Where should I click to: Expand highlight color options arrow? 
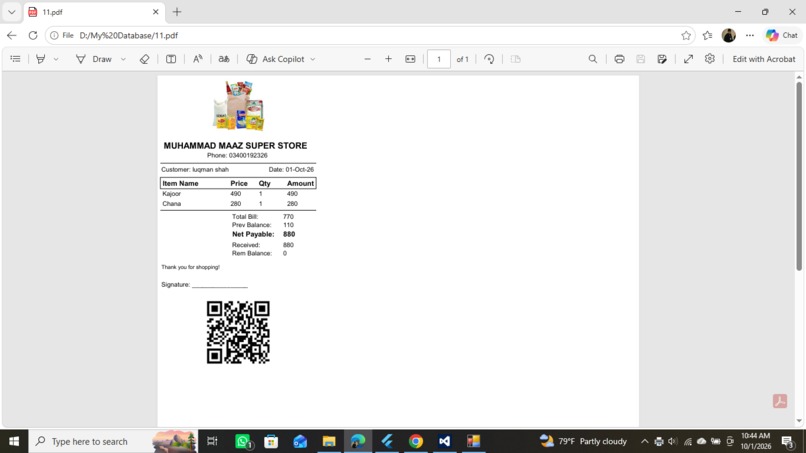[x=56, y=59]
